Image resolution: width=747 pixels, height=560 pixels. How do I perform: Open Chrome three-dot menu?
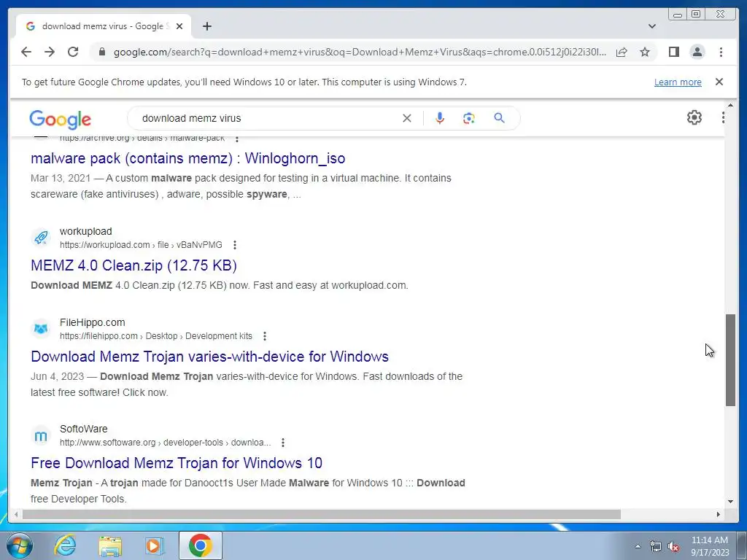point(721,52)
